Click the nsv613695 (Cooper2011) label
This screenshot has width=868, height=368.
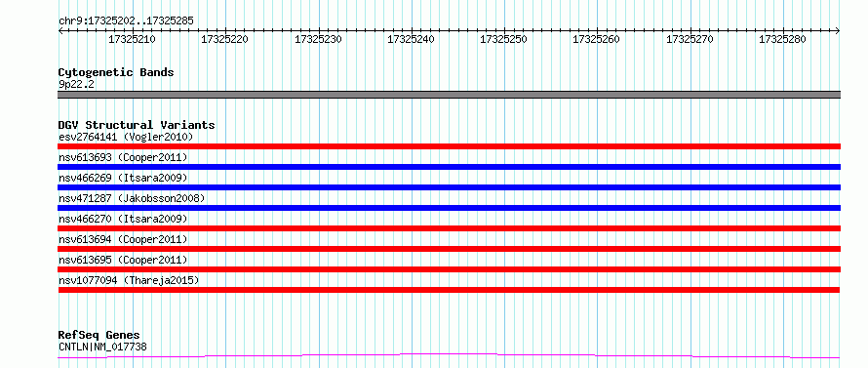pyautogui.click(x=123, y=260)
